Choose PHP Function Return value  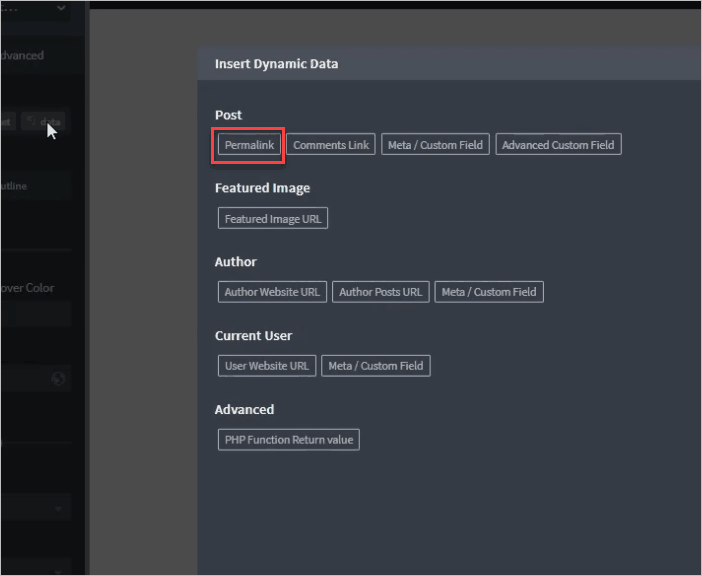[x=288, y=440]
